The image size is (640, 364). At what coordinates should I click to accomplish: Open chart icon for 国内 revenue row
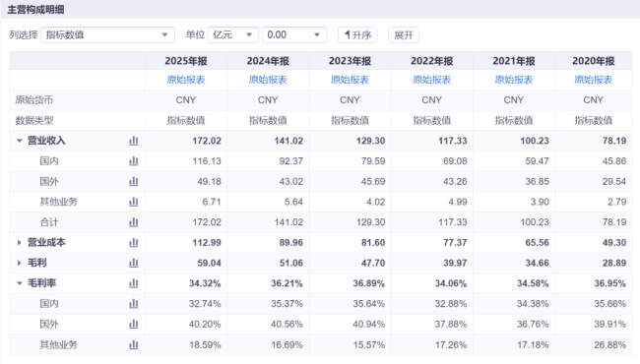pos(134,161)
